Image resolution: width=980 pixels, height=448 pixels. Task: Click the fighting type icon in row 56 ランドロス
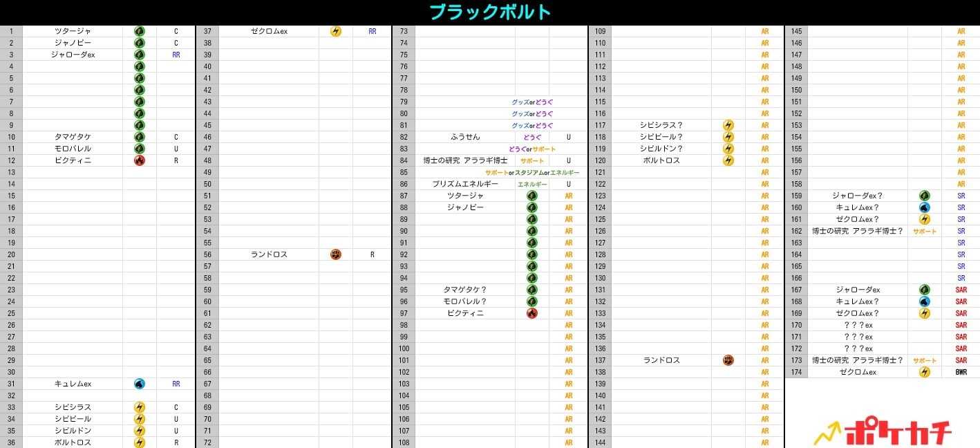click(x=336, y=254)
